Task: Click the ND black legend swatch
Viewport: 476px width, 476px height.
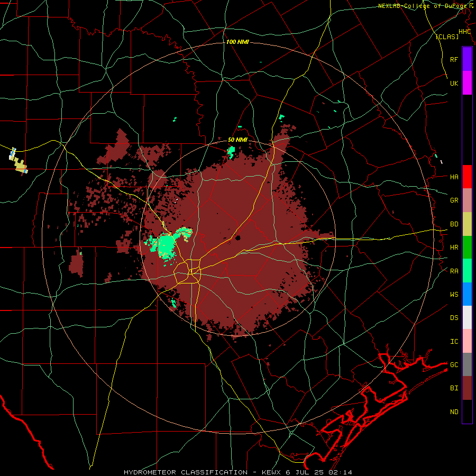Action: pyautogui.click(x=467, y=411)
